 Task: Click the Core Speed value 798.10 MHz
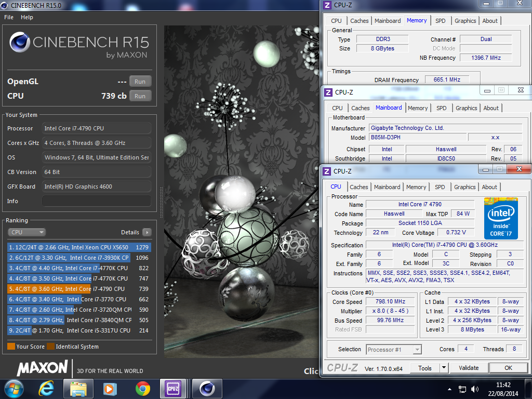point(390,302)
